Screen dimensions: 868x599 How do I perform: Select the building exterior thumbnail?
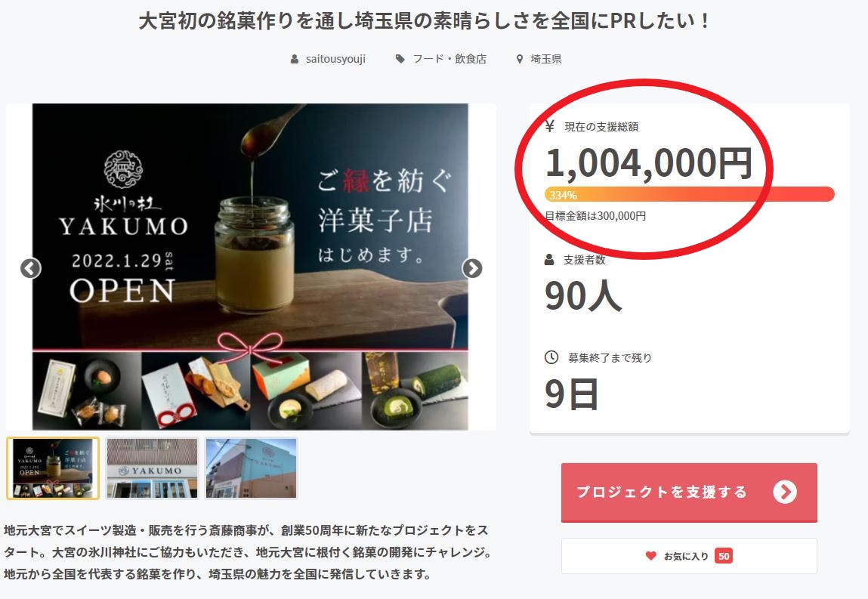(252, 468)
